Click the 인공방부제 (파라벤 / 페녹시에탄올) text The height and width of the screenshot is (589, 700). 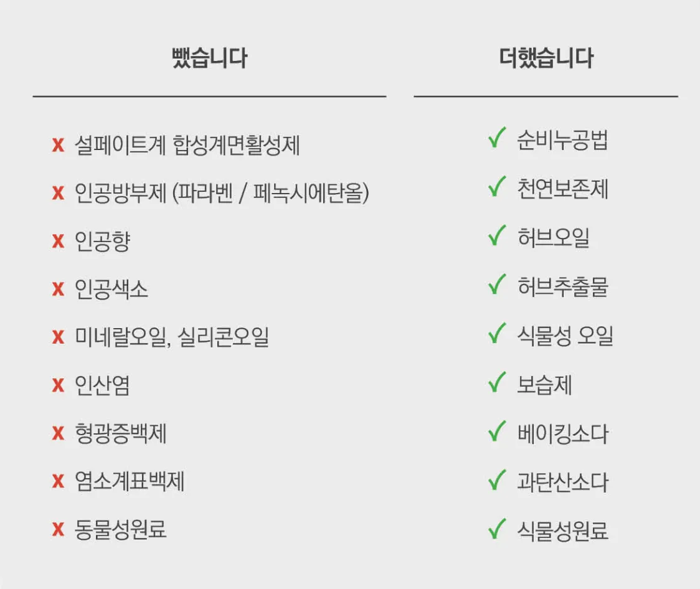[x=222, y=193]
